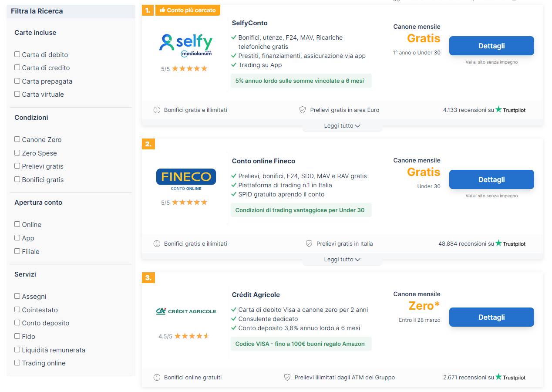
Task: Click the Codice VISA Amazon promo banner
Action: 301,344
